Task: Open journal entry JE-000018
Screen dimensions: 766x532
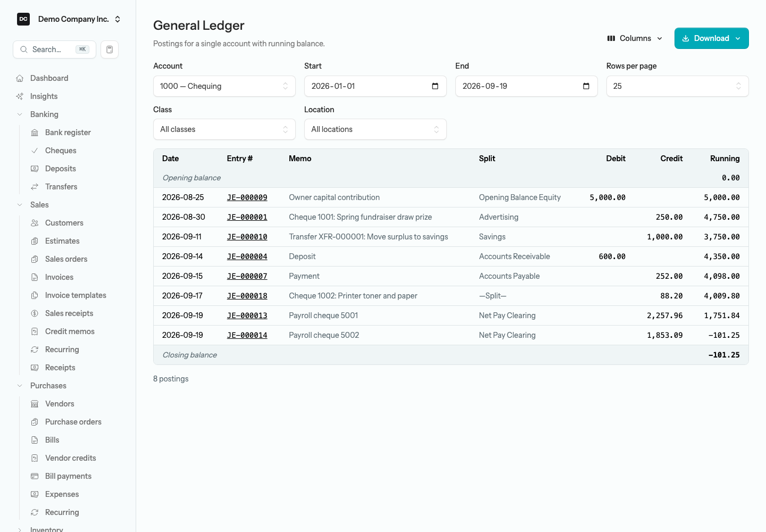Action: [247, 296]
